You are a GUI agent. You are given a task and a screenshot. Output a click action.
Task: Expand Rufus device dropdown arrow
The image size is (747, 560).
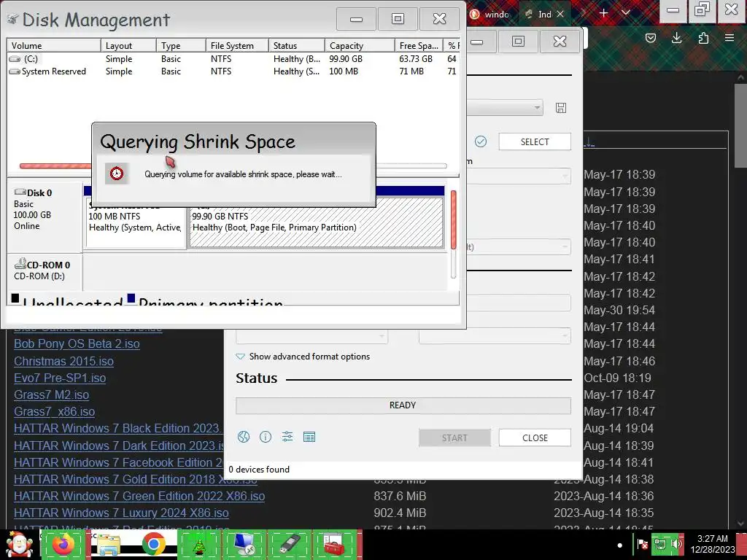point(537,108)
